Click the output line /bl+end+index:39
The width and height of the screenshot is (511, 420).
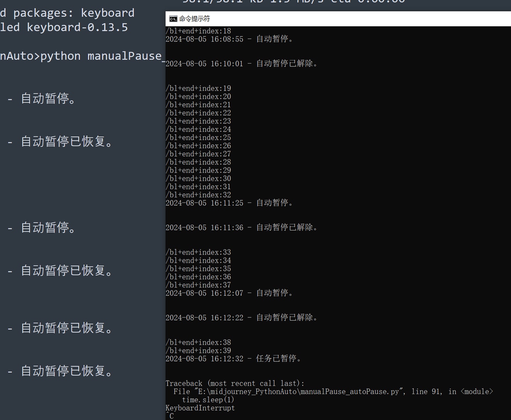[198, 351]
